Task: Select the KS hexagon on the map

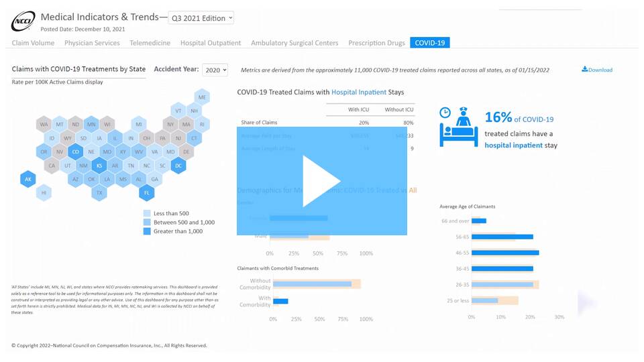Action: tap(99, 166)
